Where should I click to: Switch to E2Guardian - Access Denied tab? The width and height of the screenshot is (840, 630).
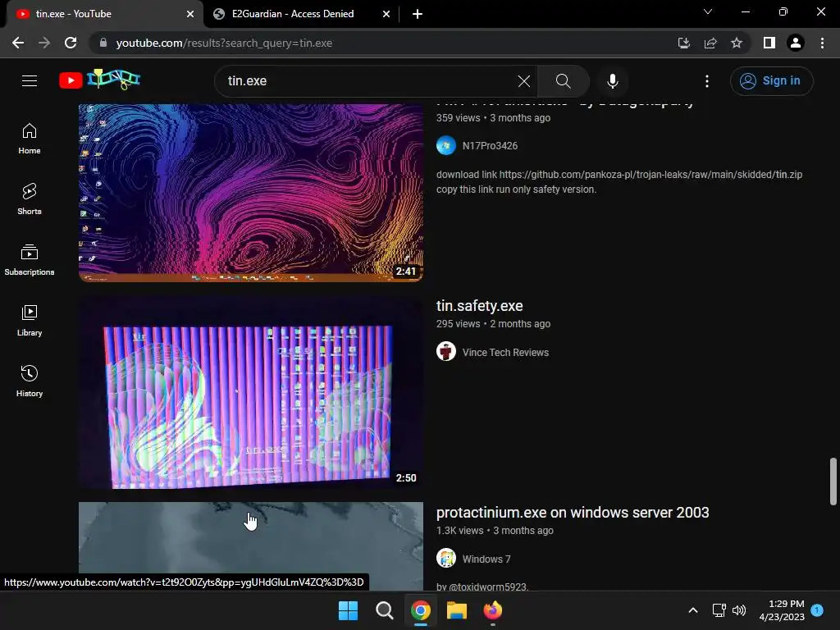[x=300, y=14]
